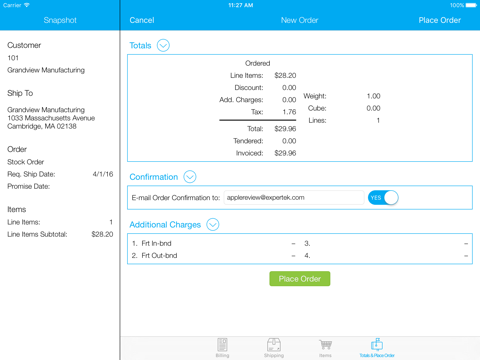Click the Discount 0.00 value

(289, 88)
